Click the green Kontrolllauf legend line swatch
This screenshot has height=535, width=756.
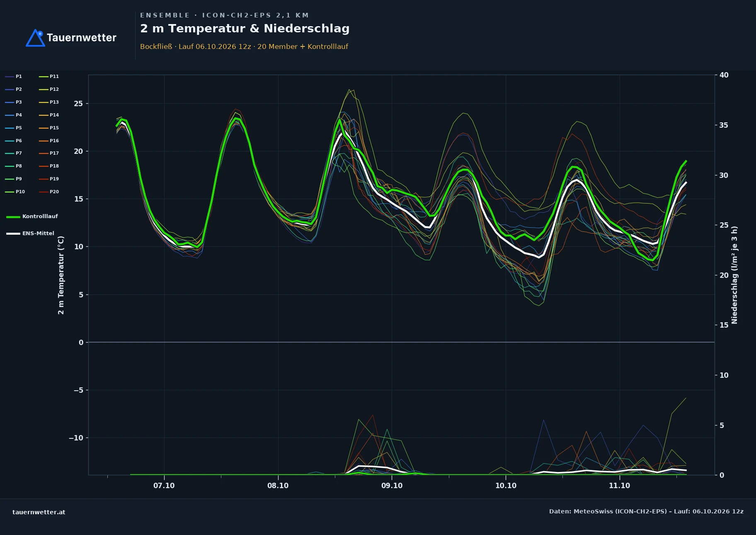13,217
